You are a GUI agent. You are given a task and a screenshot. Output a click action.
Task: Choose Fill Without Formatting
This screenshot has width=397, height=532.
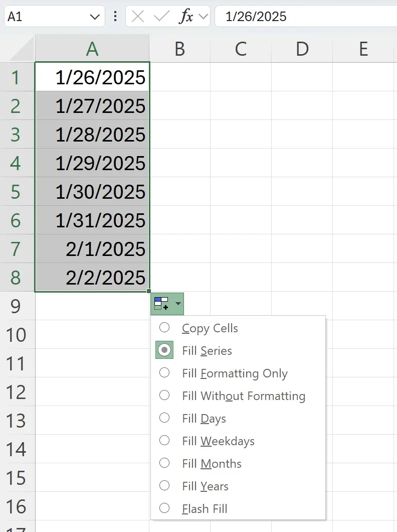[x=244, y=395]
